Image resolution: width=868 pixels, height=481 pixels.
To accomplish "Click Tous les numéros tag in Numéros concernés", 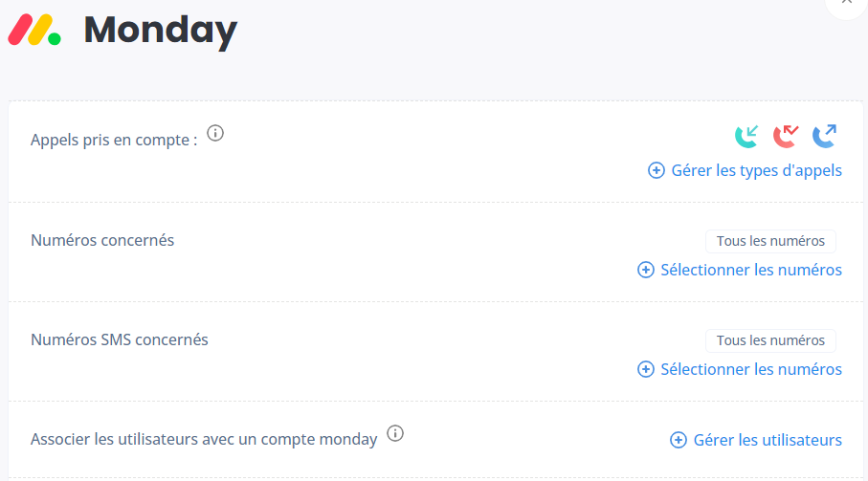I will 770,241.
